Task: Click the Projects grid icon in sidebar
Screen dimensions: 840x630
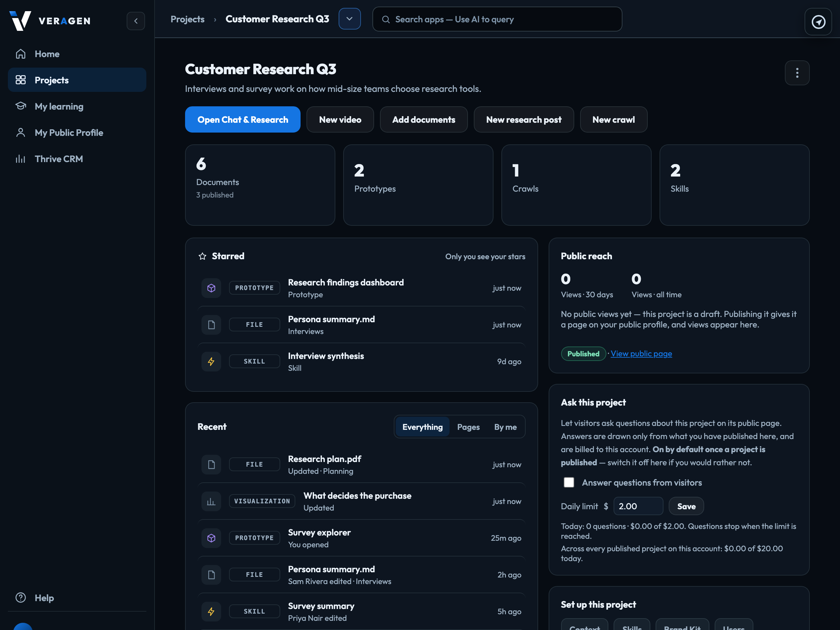Action: click(20, 80)
